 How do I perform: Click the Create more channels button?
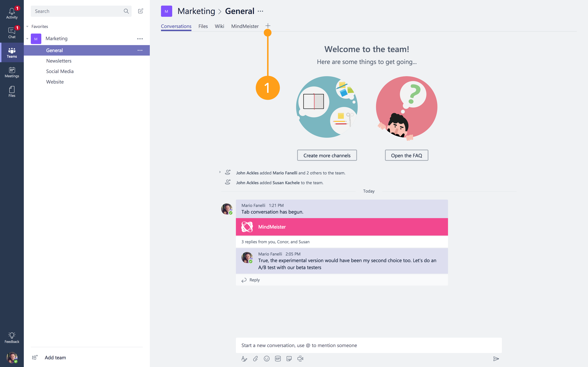327,155
